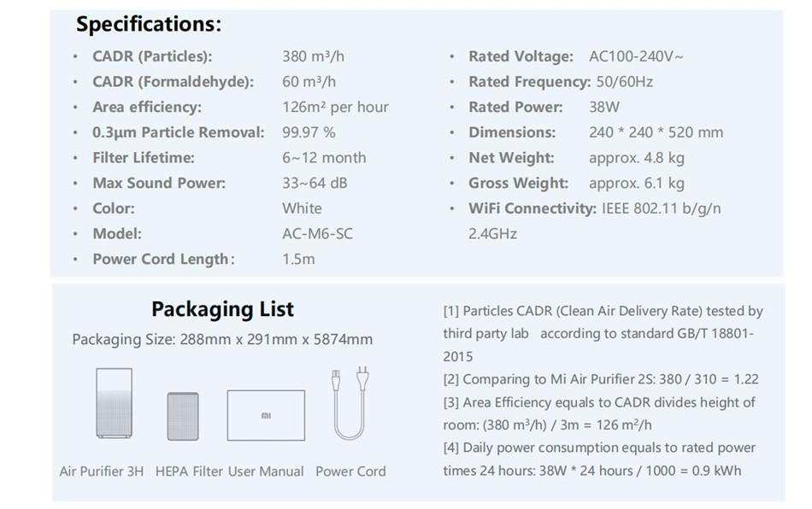Click the Packaging Size text line
The height and width of the screenshot is (509, 812).
point(222,339)
